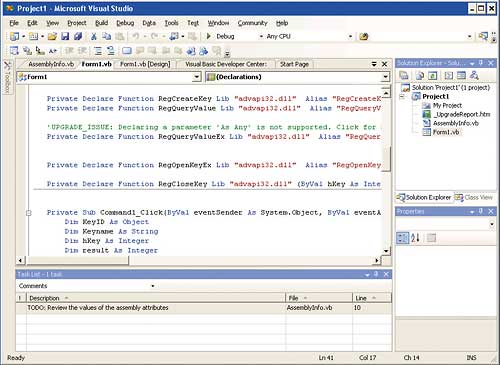Click Show All Files in Solution Explorer
The image size is (500, 365).
click(420, 76)
